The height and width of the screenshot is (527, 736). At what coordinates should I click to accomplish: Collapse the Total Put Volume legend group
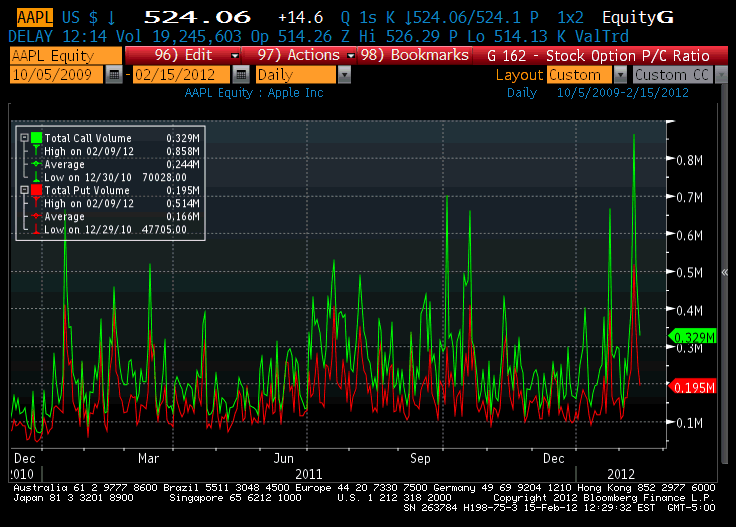pyautogui.click(x=24, y=190)
